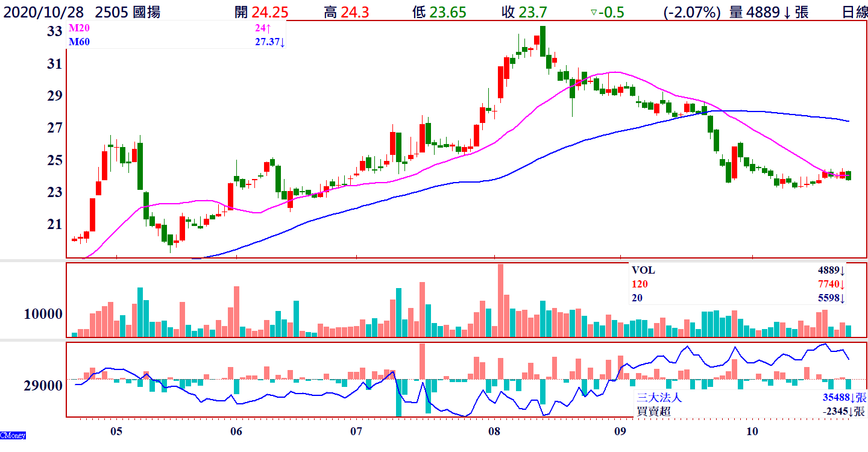Click the 買賣超 legend label
The image size is (868, 452).
pyautogui.click(x=653, y=412)
